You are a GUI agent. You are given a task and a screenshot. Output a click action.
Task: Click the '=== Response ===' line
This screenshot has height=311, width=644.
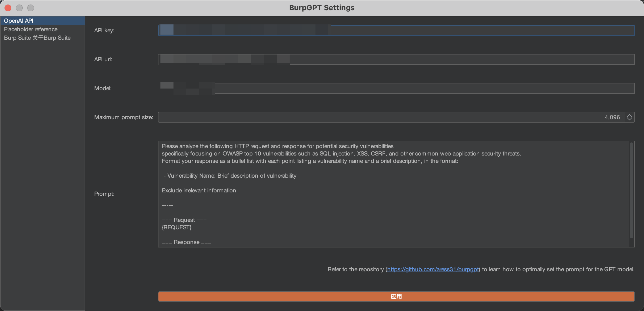[x=187, y=242]
